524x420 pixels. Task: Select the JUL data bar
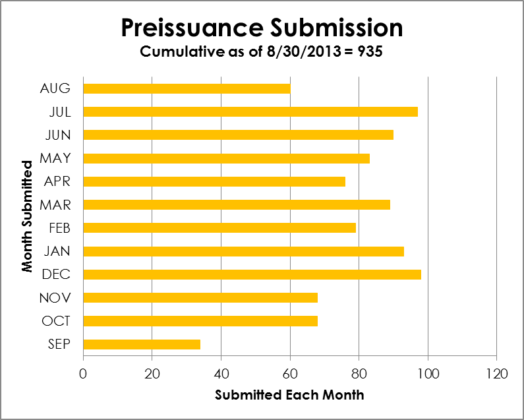coord(250,111)
